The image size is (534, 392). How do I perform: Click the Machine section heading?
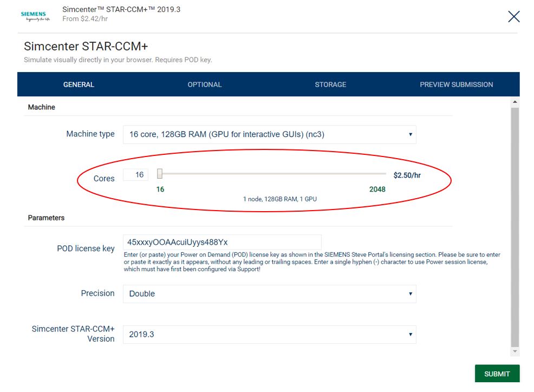(41, 107)
